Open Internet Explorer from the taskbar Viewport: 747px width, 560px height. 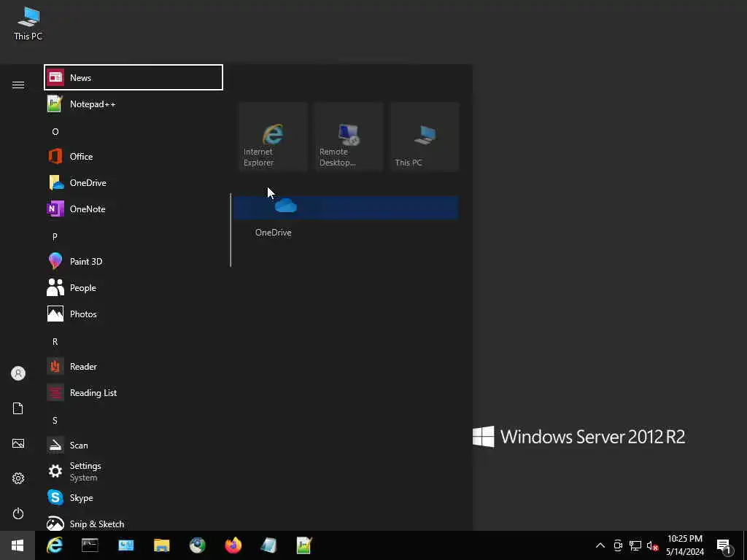point(54,545)
